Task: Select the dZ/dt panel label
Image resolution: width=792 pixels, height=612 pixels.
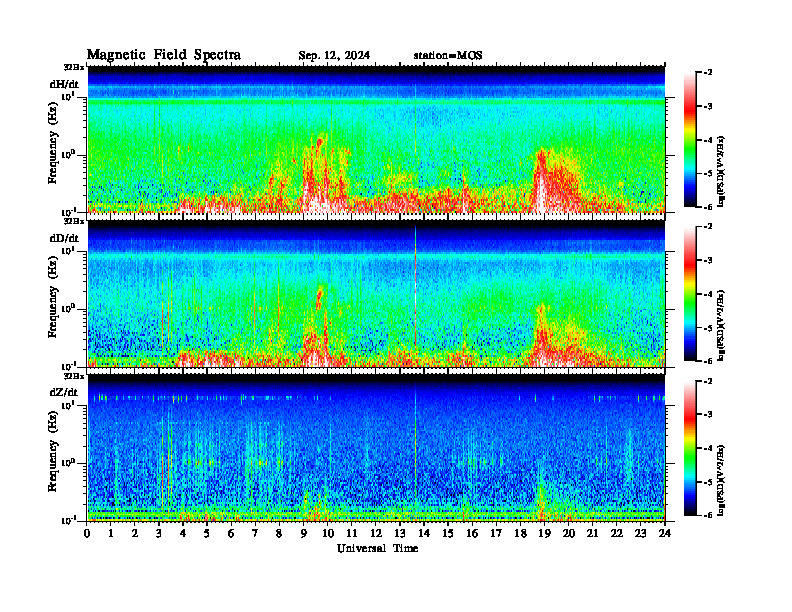Action: coord(64,392)
